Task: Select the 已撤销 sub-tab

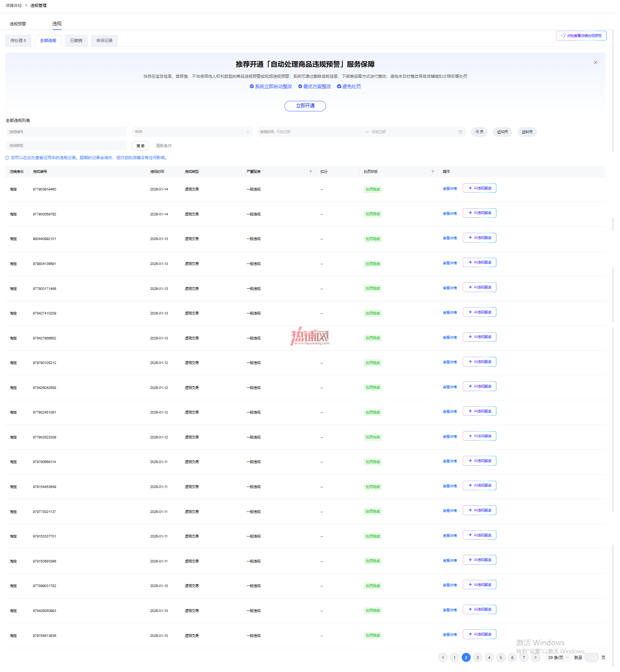Action: click(x=76, y=40)
